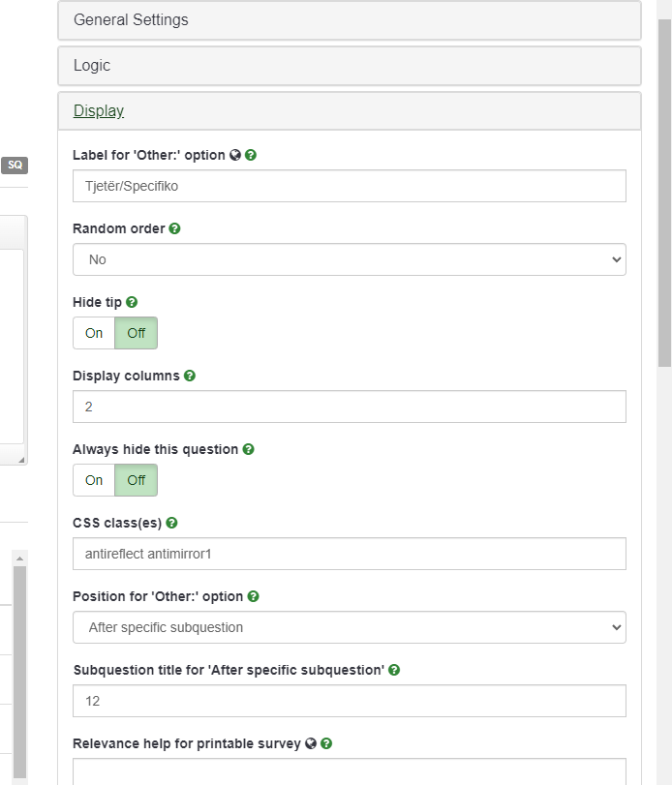
Task: Switch Always hide this question On
Action: [94, 480]
